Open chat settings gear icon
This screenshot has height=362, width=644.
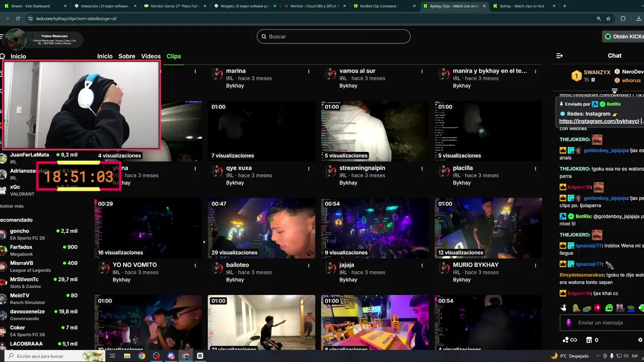[640, 340]
